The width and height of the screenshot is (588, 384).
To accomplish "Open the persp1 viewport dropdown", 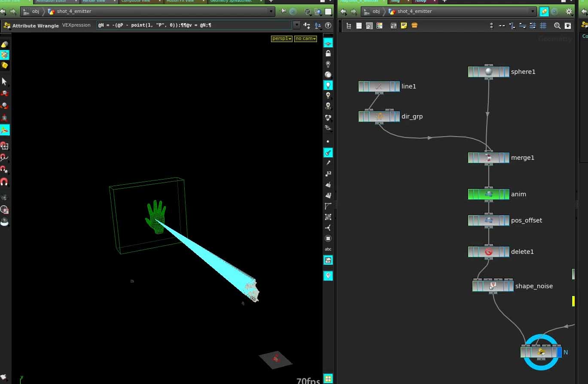I will point(281,39).
